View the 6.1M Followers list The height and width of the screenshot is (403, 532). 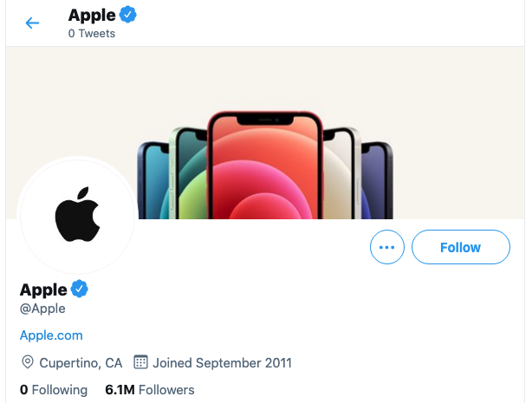pyautogui.click(x=149, y=390)
